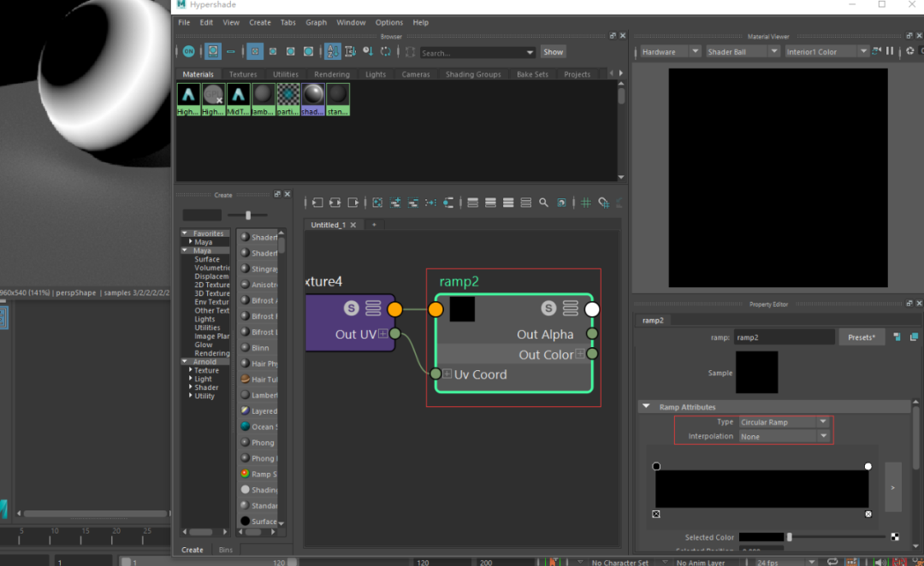Image resolution: width=924 pixels, height=566 pixels.
Task: Expand Arnold Shader tree item
Action: click(x=190, y=387)
